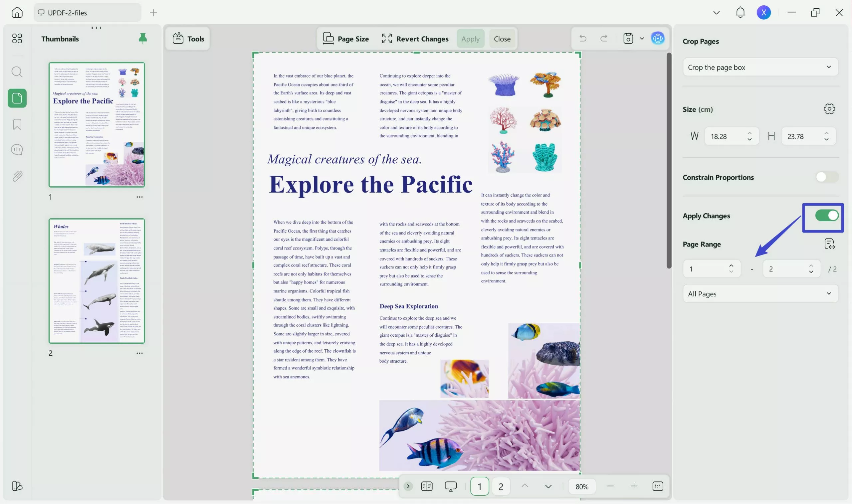Increase the width value stepper
Image resolution: width=852 pixels, height=504 pixels.
(750, 133)
